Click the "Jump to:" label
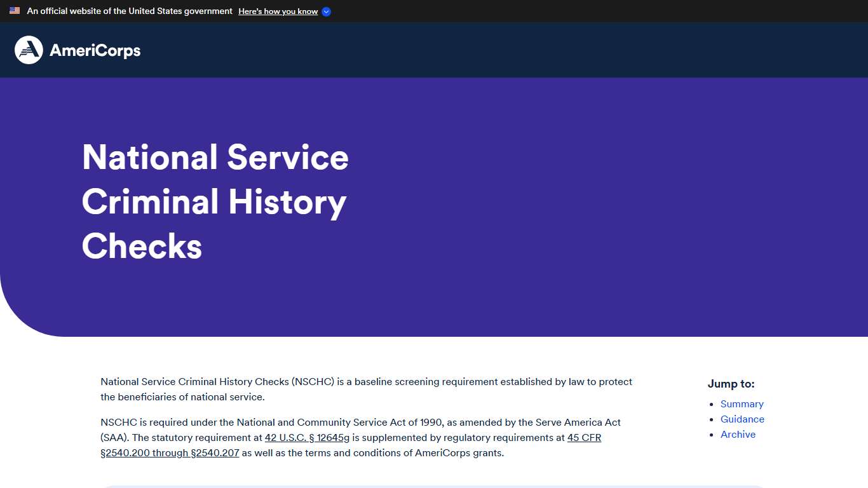Viewport: 868px width, 488px height. [x=731, y=384]
